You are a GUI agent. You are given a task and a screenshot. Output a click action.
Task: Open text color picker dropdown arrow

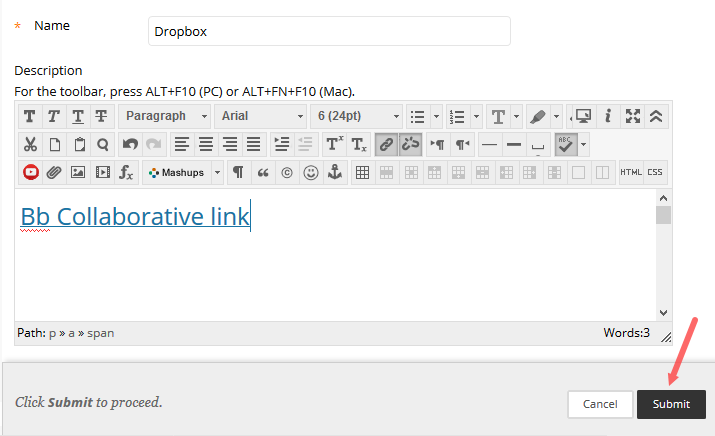[516, 116]
